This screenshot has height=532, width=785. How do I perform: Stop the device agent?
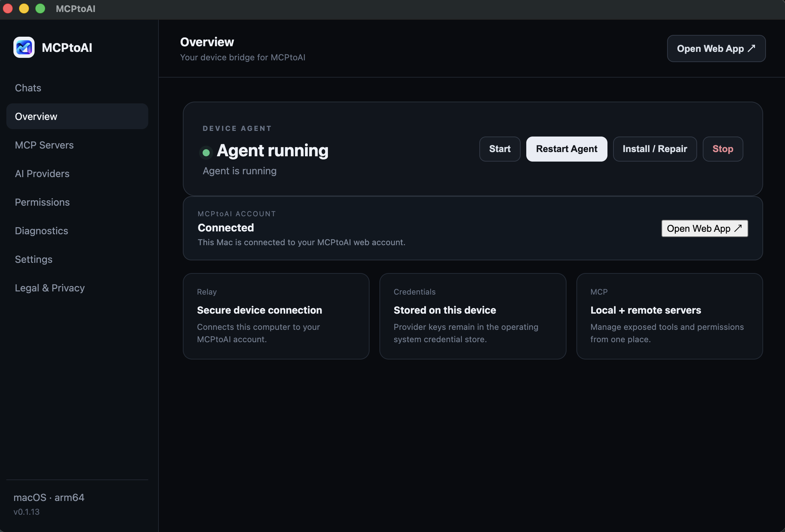pos(723,149)
